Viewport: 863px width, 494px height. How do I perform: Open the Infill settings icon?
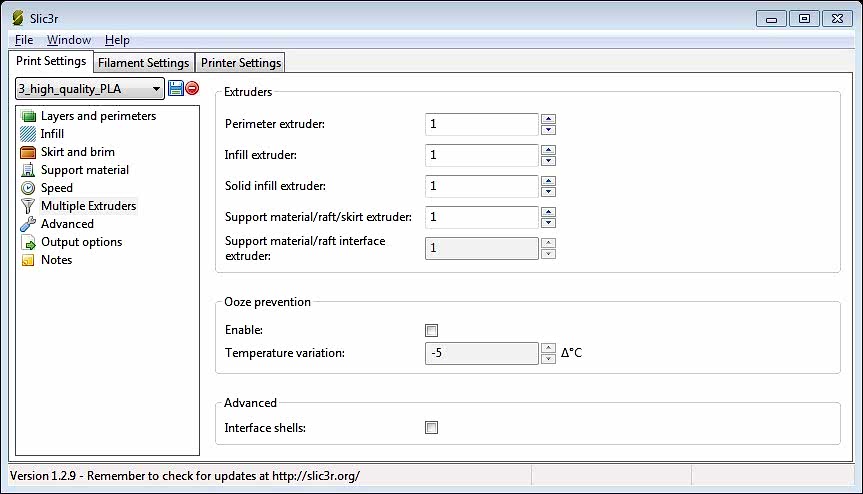point(28,134)
